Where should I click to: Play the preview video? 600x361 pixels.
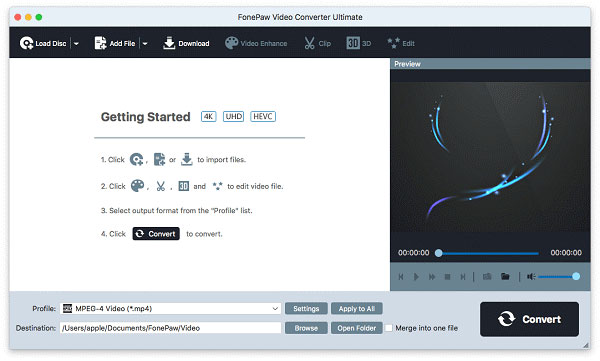pyautogui.click(x=416, y=276)
